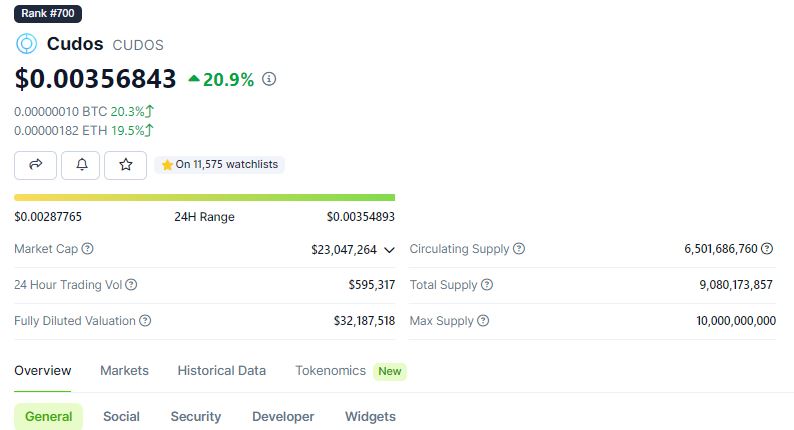Click the New badge beside Tokenomics
This screenshot has width=794, height=430.
(389, 371)
